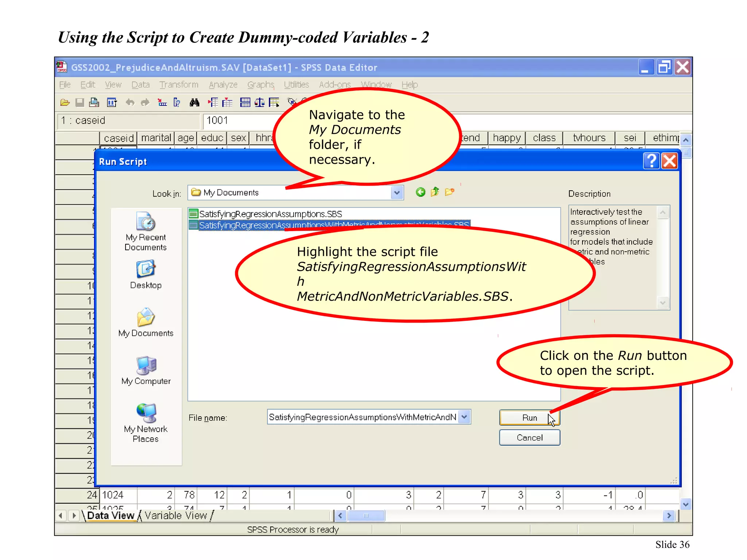Click the Insert Cases toolbar icon
Viewport: 747px width, 560px height.
pyautogui.click(x=213, y=103)
